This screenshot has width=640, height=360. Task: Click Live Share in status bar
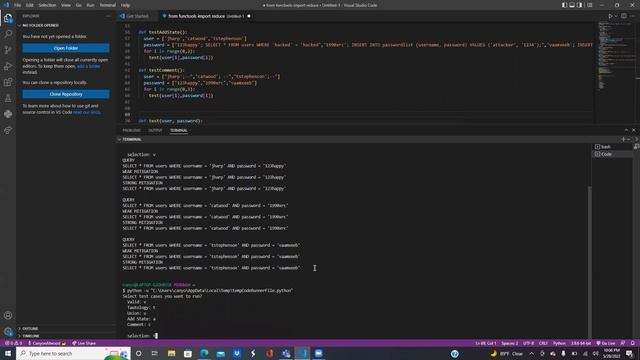pos(84,343)
